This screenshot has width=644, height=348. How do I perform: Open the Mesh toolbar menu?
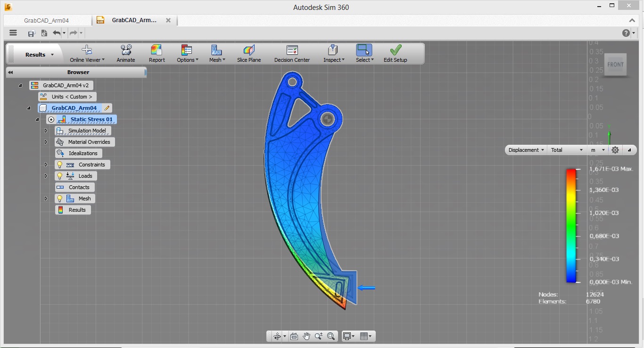click(217, 54)
